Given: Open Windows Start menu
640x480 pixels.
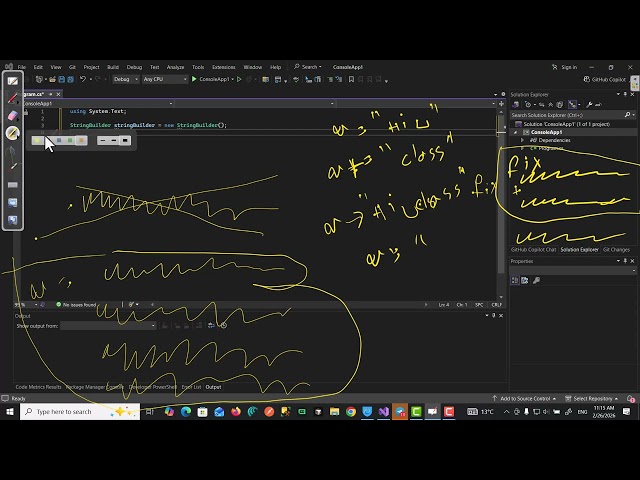Looking at the screenshot, I should (10, 412).
